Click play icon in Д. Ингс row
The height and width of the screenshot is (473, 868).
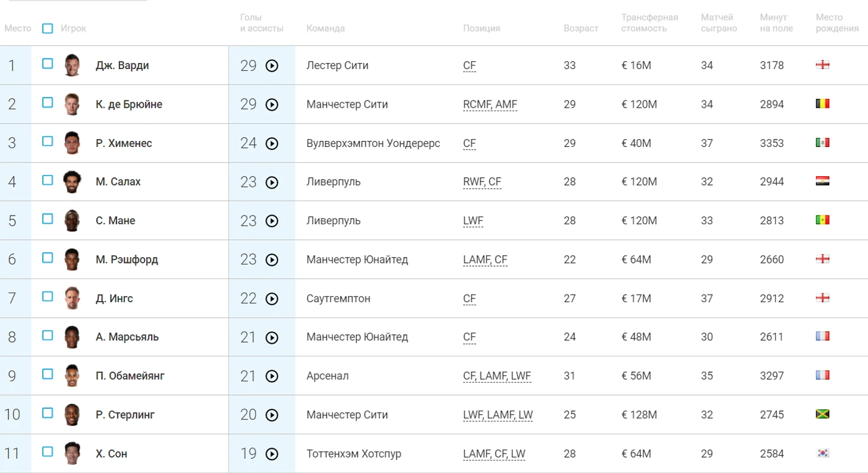tap(272, 299)
